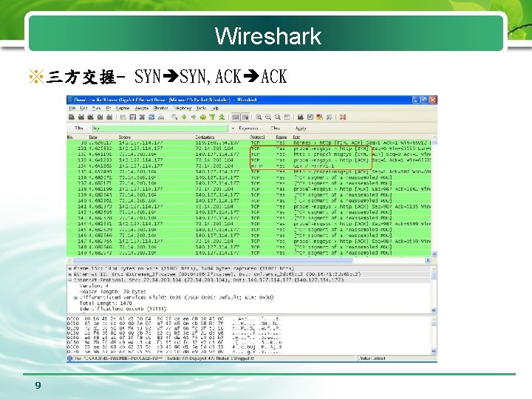The image size is (532, 399).
Task: Go to specified packet icon
Action: point(203,117)
